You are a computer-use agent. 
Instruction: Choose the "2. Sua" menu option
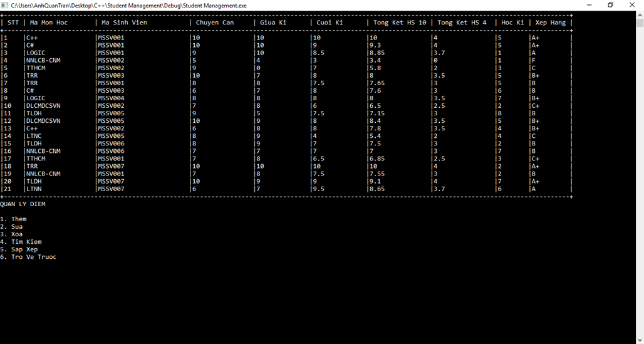(11, 227)
